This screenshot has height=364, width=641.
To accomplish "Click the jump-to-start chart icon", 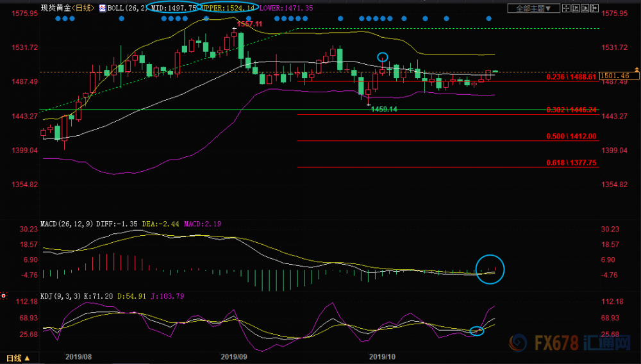I will 576,8.
